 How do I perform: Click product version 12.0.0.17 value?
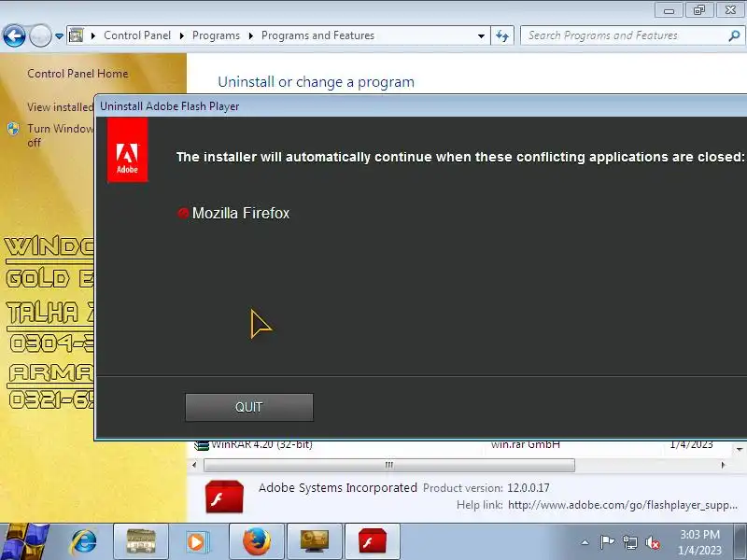(x=528, y=488)
